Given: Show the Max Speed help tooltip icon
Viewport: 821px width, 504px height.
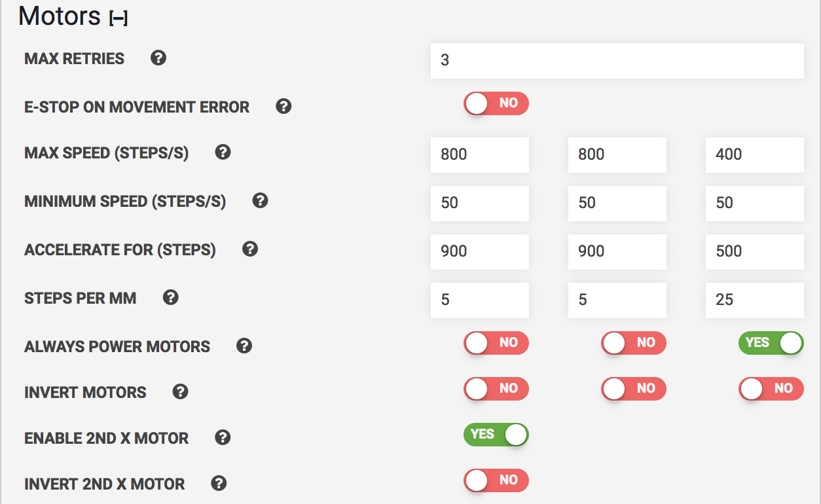Looking at the screenshot, I should pos(223,153).
